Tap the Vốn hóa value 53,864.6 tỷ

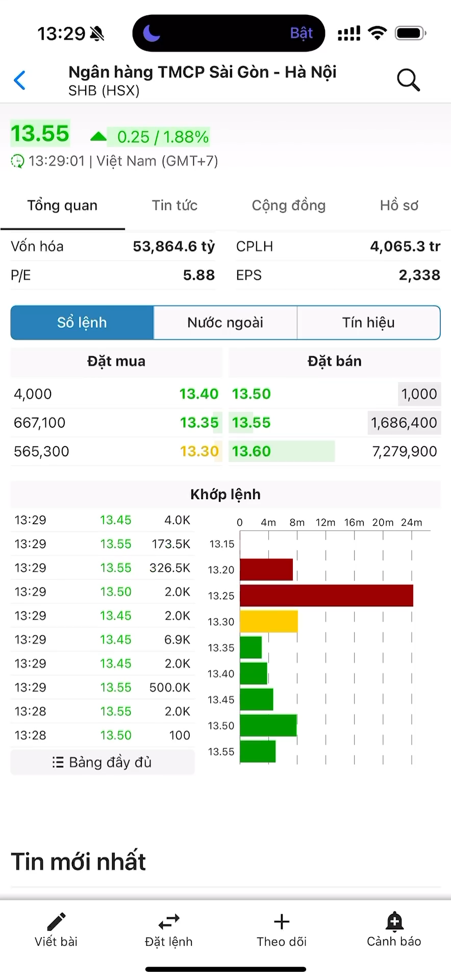coord(174,247)
